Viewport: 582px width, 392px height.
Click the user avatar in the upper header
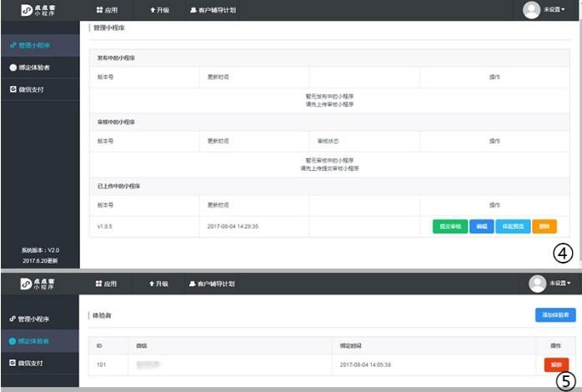532,10
